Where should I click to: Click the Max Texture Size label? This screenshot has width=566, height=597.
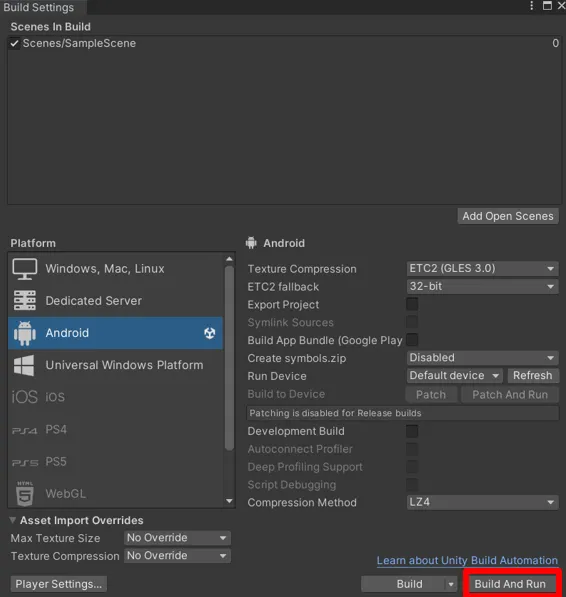pyautogui.click(x=56, y=538)
